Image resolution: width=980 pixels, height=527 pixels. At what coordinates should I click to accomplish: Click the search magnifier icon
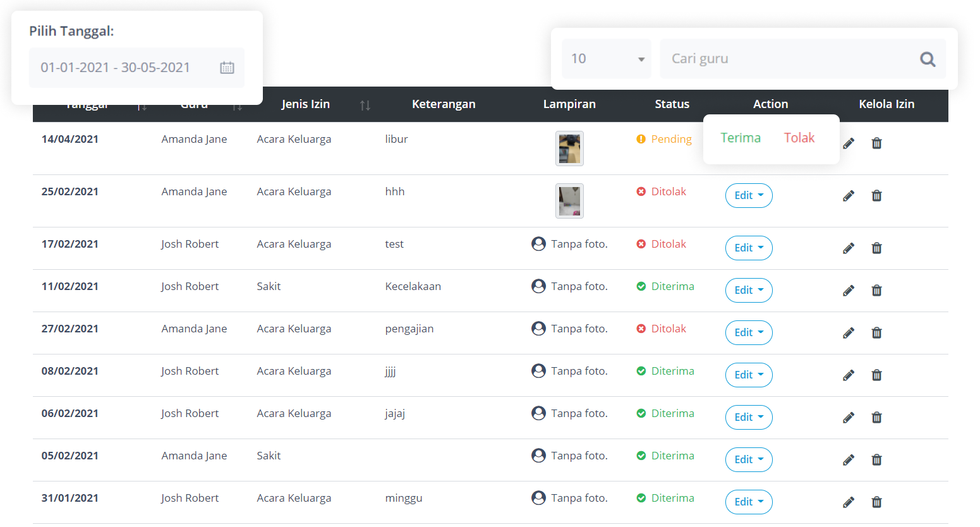pos(927,59)
